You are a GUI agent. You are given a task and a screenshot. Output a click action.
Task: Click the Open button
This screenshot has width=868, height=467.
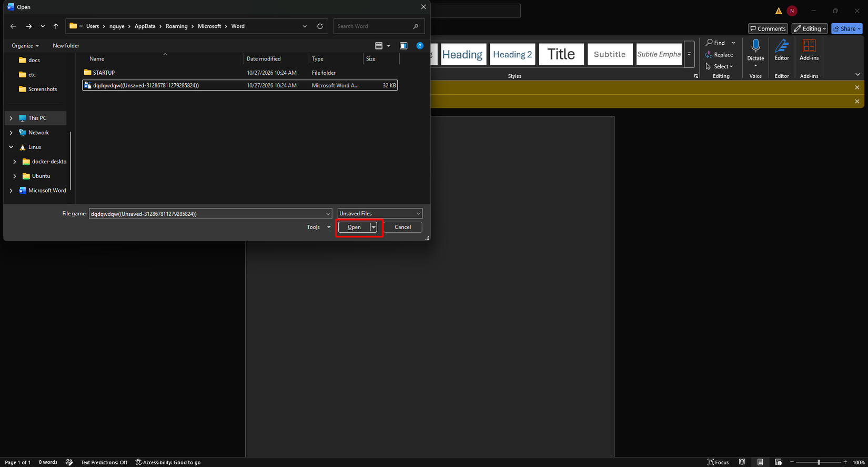[x=354, y=227]
